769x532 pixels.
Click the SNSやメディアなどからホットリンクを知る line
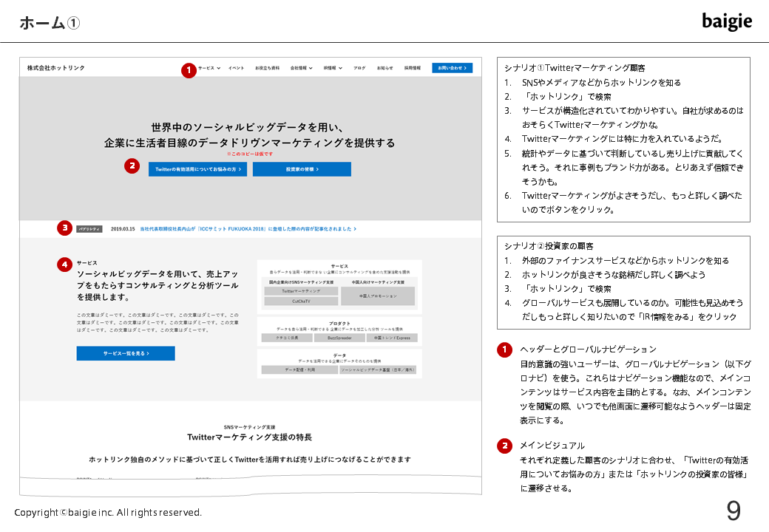tap(601, 82)
